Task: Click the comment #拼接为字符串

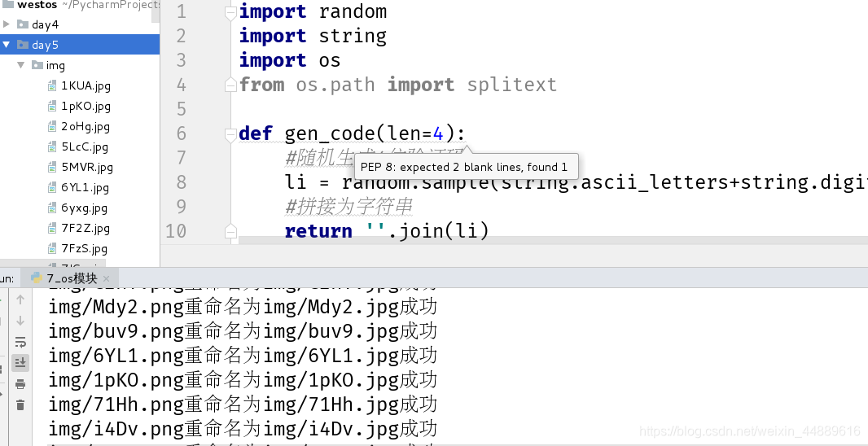Action: click(349, 207)
